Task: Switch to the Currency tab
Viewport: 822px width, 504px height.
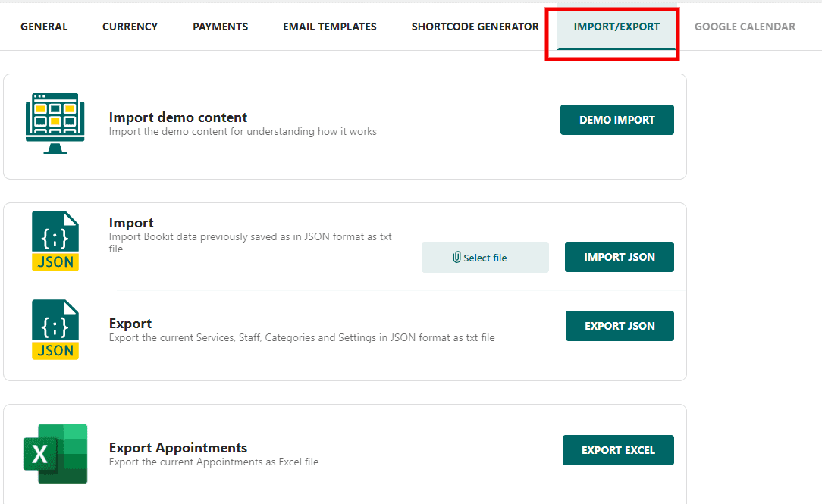Action: (x=130, y=27)
